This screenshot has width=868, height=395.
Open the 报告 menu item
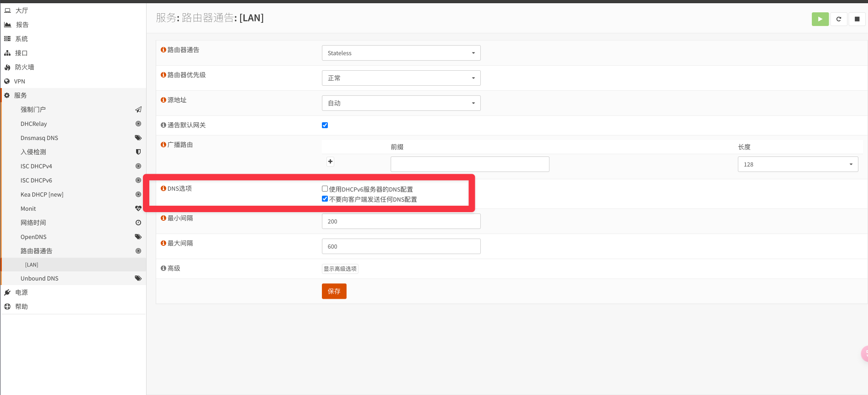click(x=73, y=25)
